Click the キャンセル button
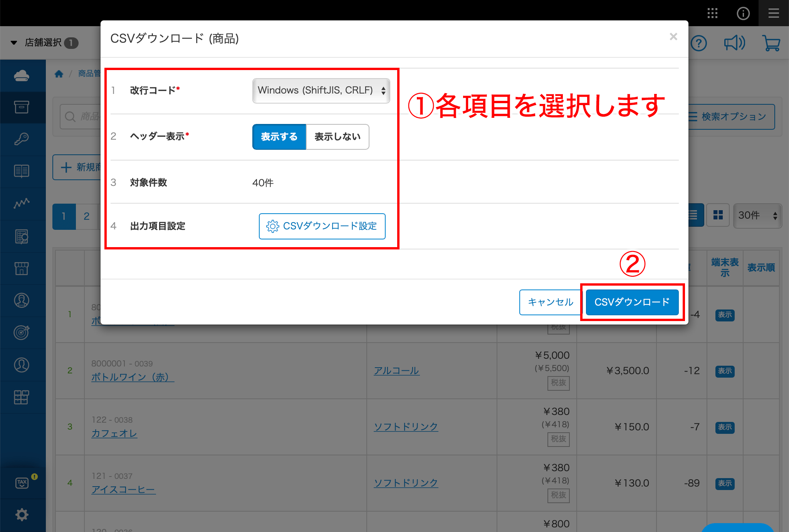 550,302
